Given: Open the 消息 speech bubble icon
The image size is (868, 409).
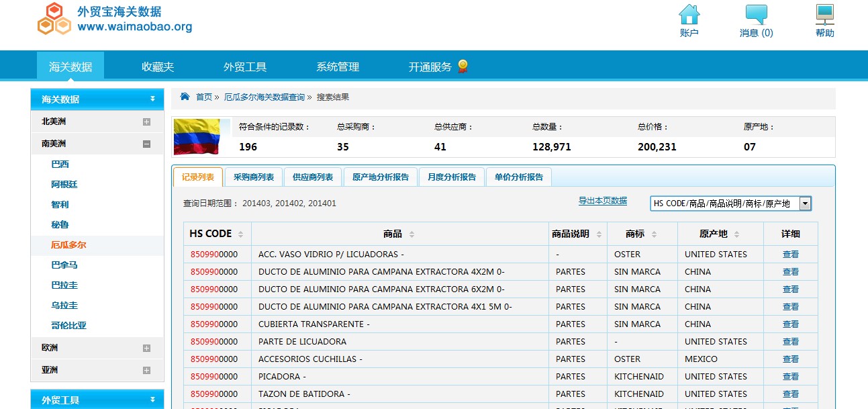Looking at the screenshot, I should coord(757,15).
